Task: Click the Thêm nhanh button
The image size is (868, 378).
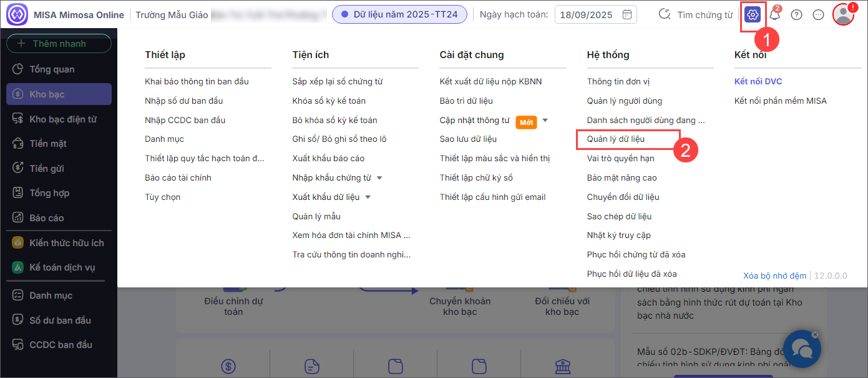Action: (x=59, y=44)
